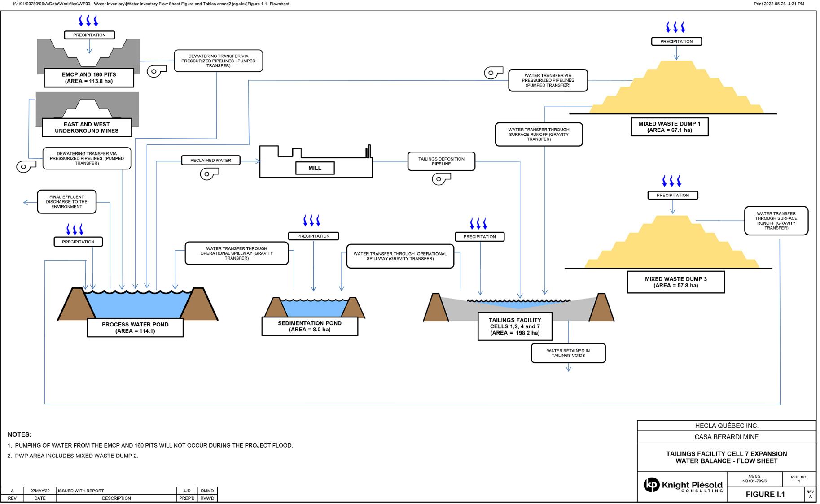Select the PRECIPITATION label above Tailings Facility
The image size is (820, 504).
tap(479, 236)
